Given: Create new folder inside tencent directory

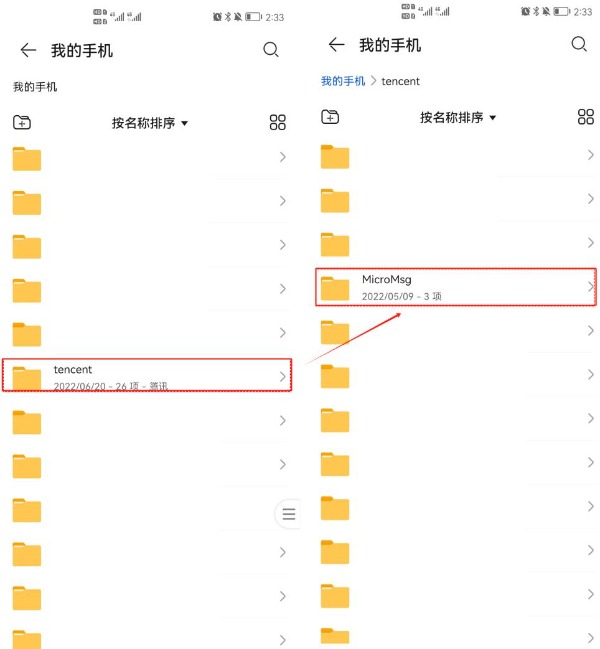Looking at the screenshot, I should [x=330, y=117].
